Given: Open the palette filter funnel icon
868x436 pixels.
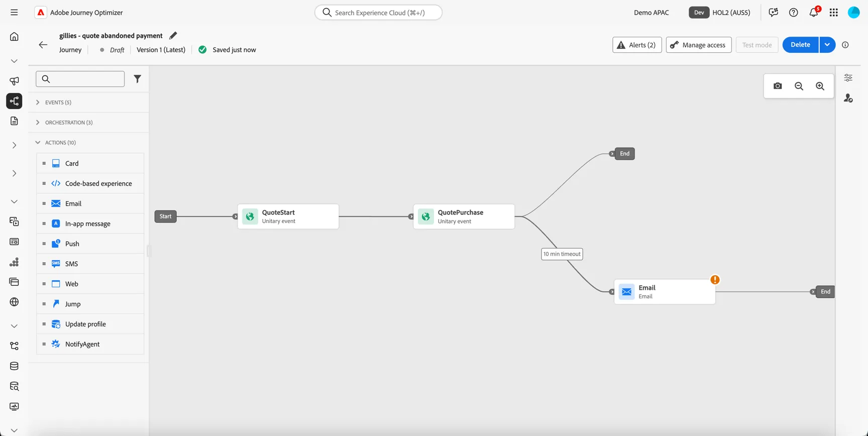Looking at the screenshot, I should point(137,79).
